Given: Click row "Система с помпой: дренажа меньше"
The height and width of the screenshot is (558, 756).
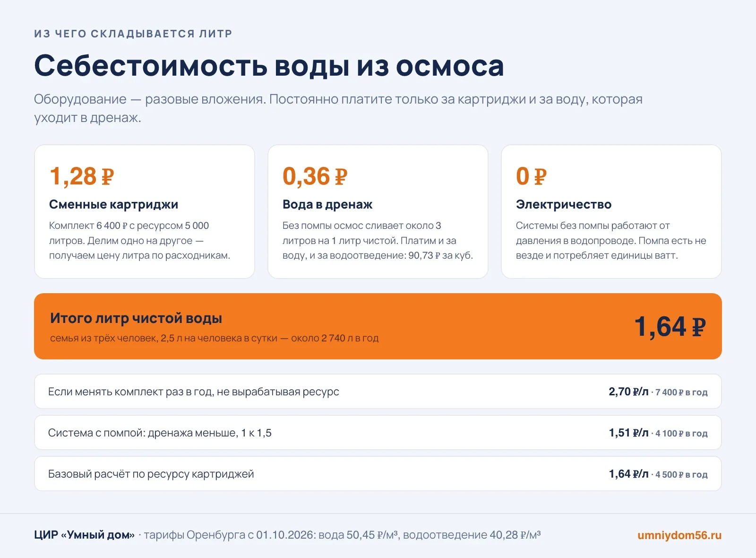Looking at the screenshot, I should tap(378, 433).
